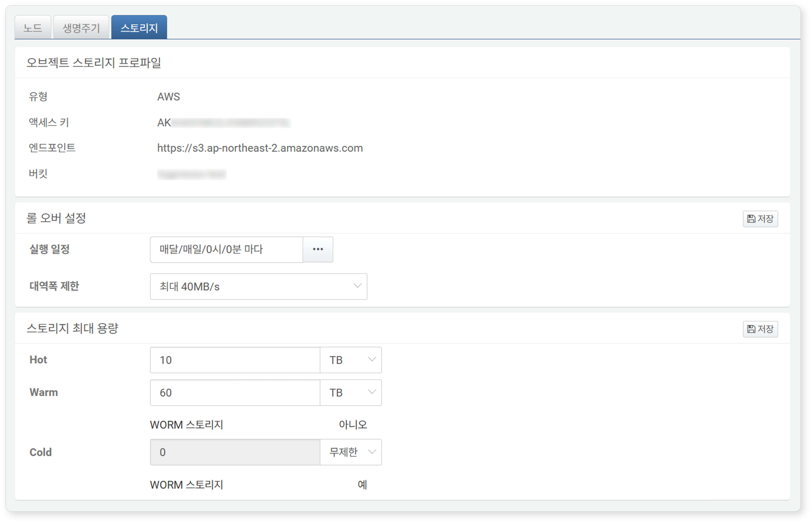Click the S3 endpoint URL text
The width and height of the screenshot is (812, 523).
(x=260, y=148)
